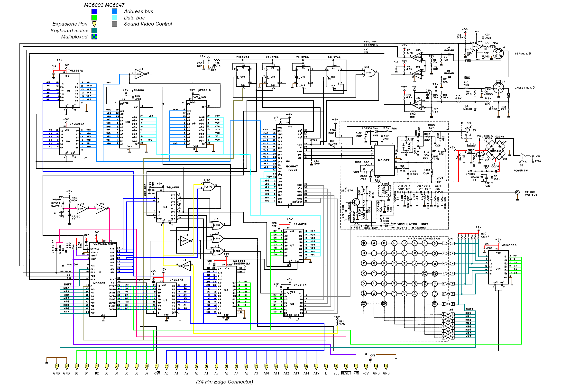Screen dimensions: 561x392
Task: Click the checkered Multiplexed legend swatch
Action: (94, 37)
